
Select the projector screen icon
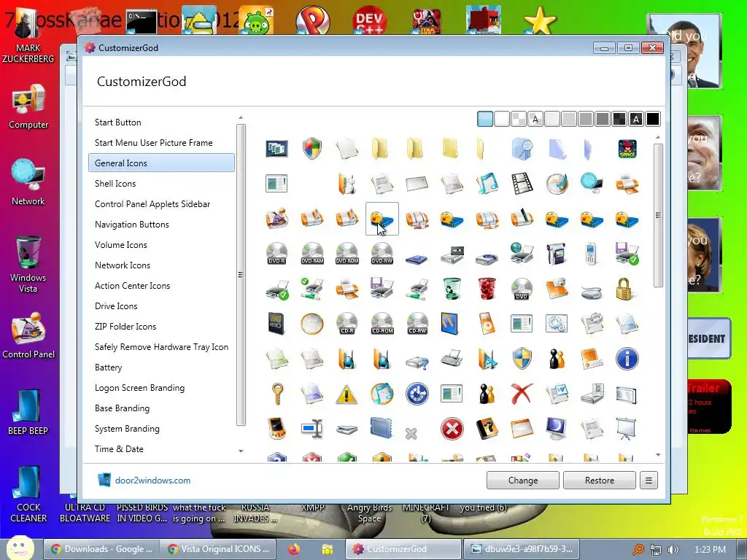click(x=626, y=429)
